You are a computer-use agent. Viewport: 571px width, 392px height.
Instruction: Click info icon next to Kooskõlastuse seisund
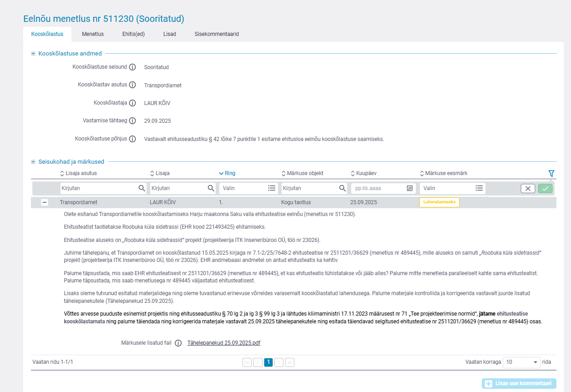pyautogui.click(x=132, y=67)
